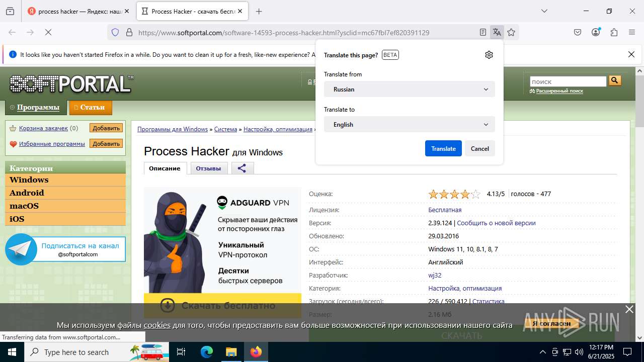Screen dimensions: 644x362
Task: Click Сообщить о новой версии link
Action: point(496,223)
